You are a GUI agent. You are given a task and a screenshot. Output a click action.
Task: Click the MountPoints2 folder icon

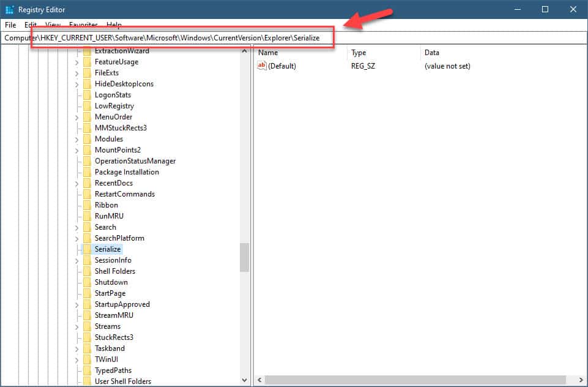tap(87, 150)
